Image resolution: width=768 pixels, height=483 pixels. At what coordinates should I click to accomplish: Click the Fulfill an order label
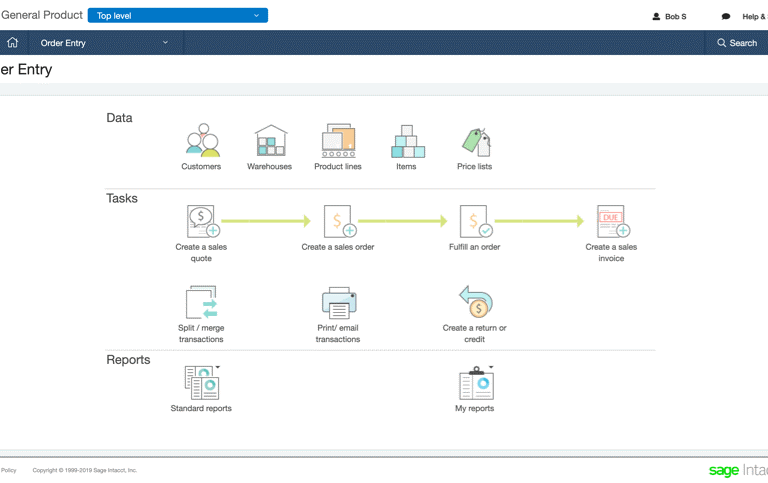tap(475, 247)
